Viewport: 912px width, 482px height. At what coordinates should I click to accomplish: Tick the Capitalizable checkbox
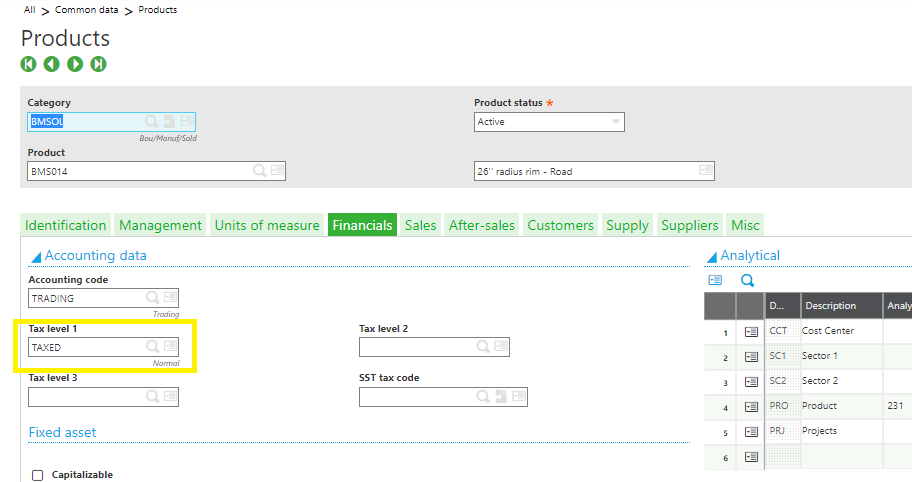click(x=38, y=475)
